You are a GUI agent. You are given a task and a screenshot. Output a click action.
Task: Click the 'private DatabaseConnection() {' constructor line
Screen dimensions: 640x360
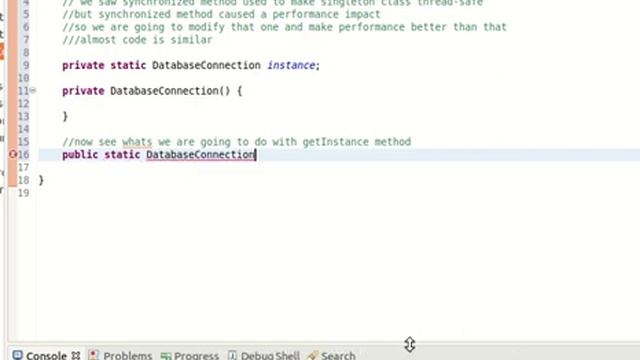(152, 91)
